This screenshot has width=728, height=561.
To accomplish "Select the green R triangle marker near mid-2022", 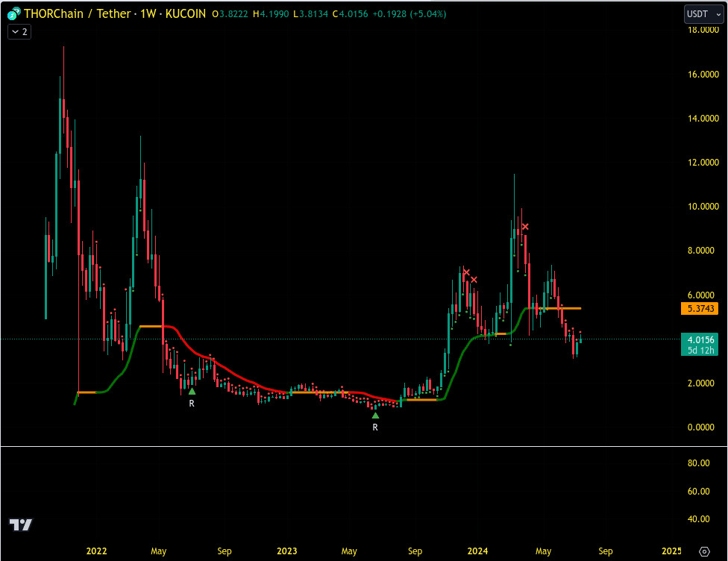I will click(x=192, y=392).
